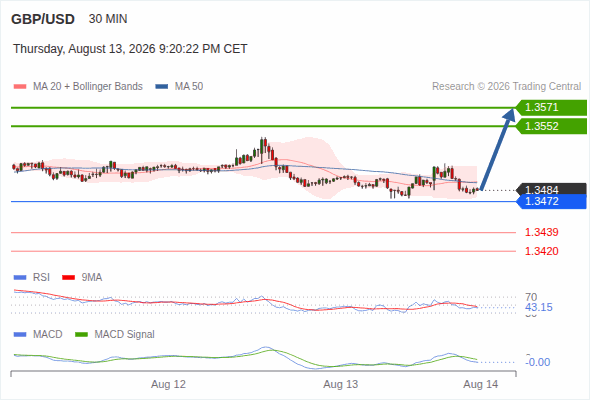Select the 1.3571 resistance price tag

[551, 108]
